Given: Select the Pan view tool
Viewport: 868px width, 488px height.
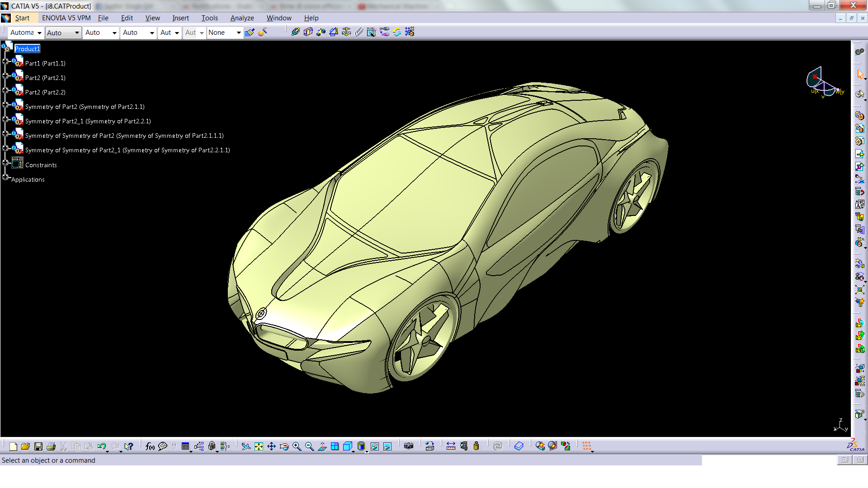Looking at the screenshot, I should pyautogui.click(x=271, y=446).
